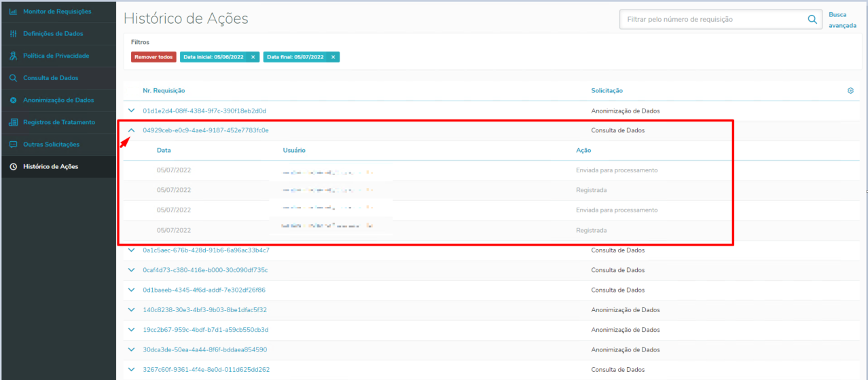The image size is (868, 380).
Task: Click Consulta de Dados cell of row 0d1baeeb
Action: [618, 290]
